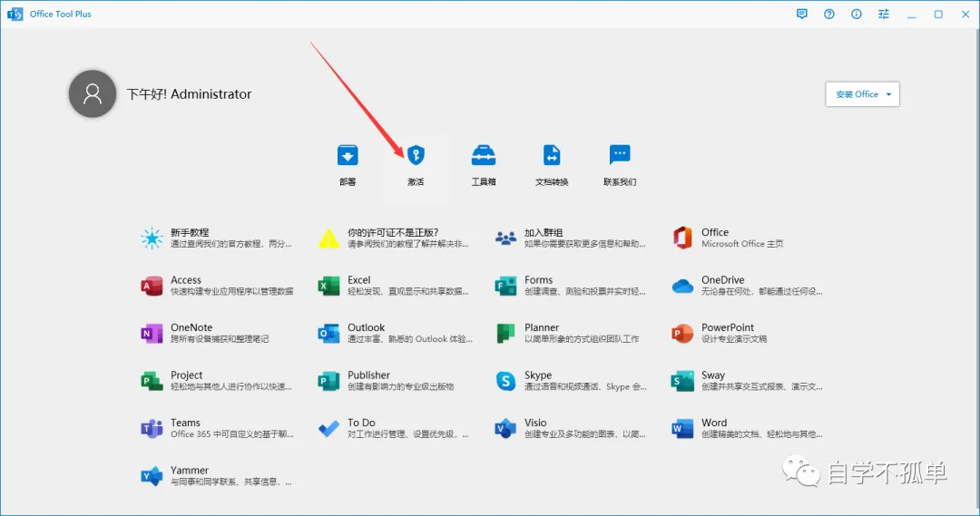Click the Microsoft Office 主页 description
This screenshot has height=516, width=980.
click(x=742, y=244)
